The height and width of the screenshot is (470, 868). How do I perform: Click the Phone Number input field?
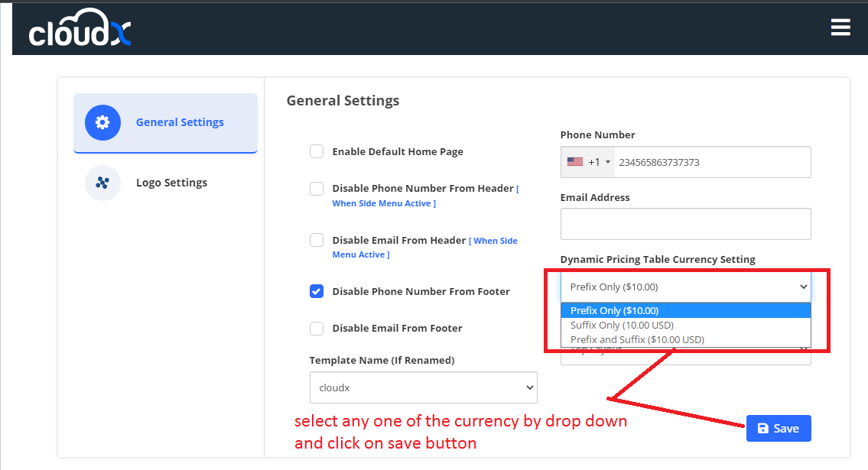(711, 162)
